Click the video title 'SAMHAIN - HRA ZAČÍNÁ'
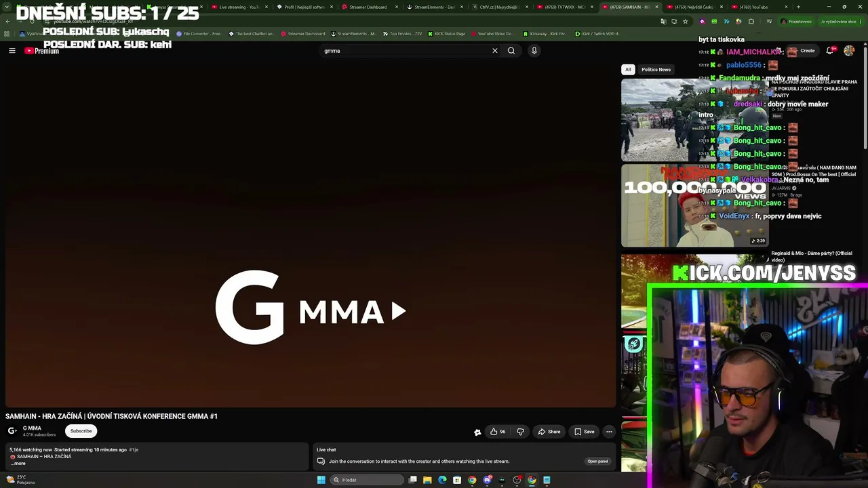This screenshot has height=488, width=868. pyautogui.click(x=111, y=416)
